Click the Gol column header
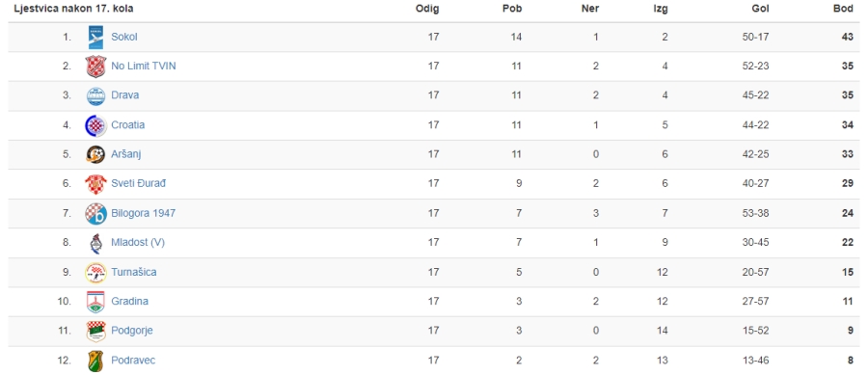 [x=761, y=9]
